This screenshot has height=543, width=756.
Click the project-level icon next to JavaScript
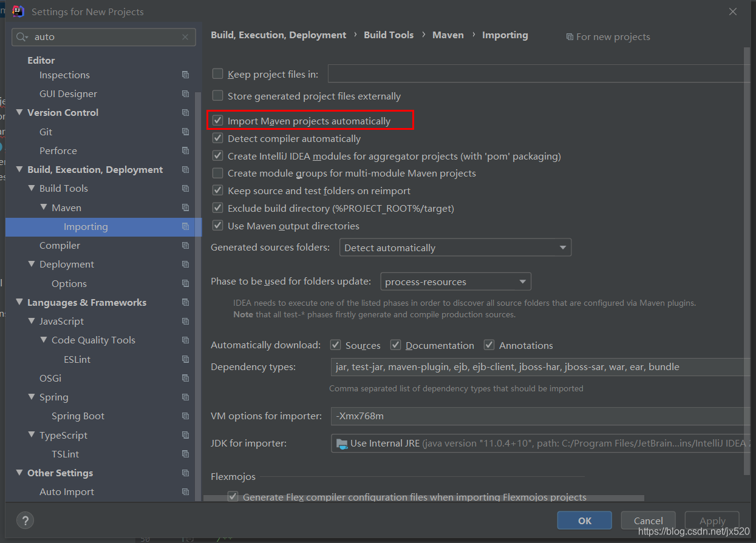(185, 322)
